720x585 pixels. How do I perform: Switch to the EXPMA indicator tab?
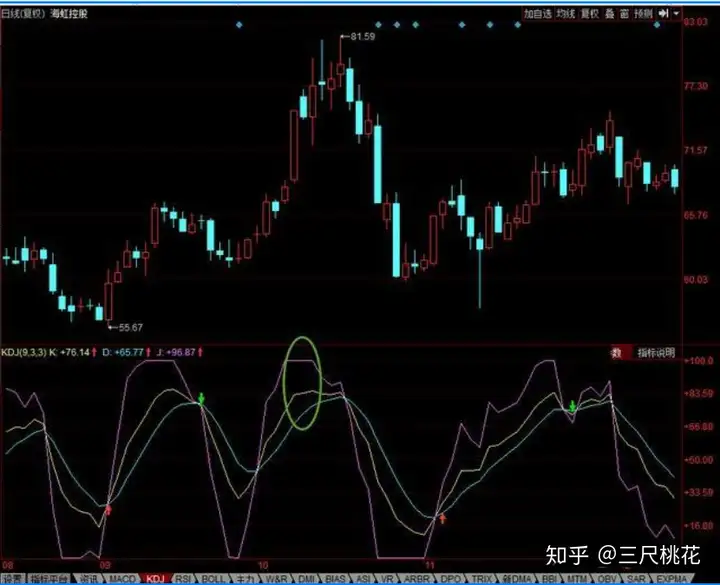[672, 579]
